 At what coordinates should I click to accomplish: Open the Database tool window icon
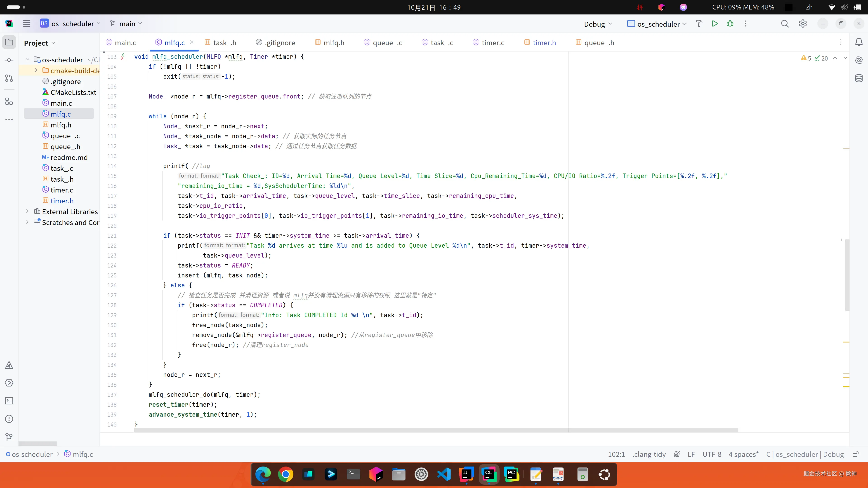[x=859, y=78]
